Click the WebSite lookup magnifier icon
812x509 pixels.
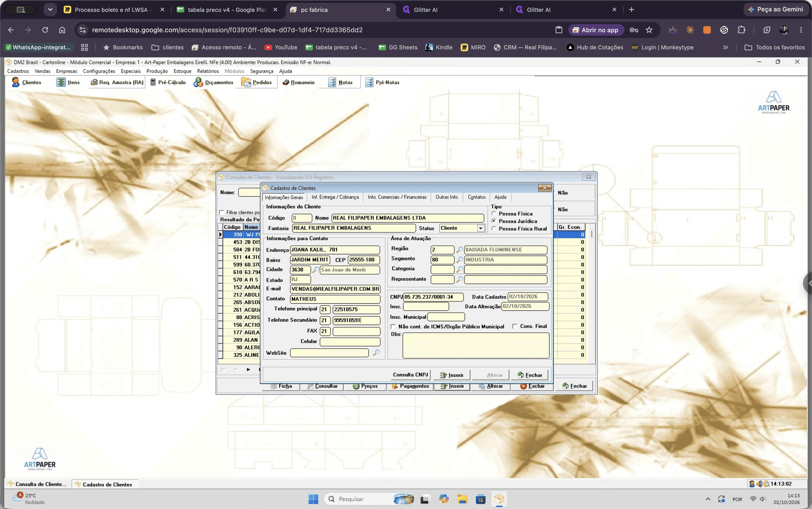coord(376,352)
